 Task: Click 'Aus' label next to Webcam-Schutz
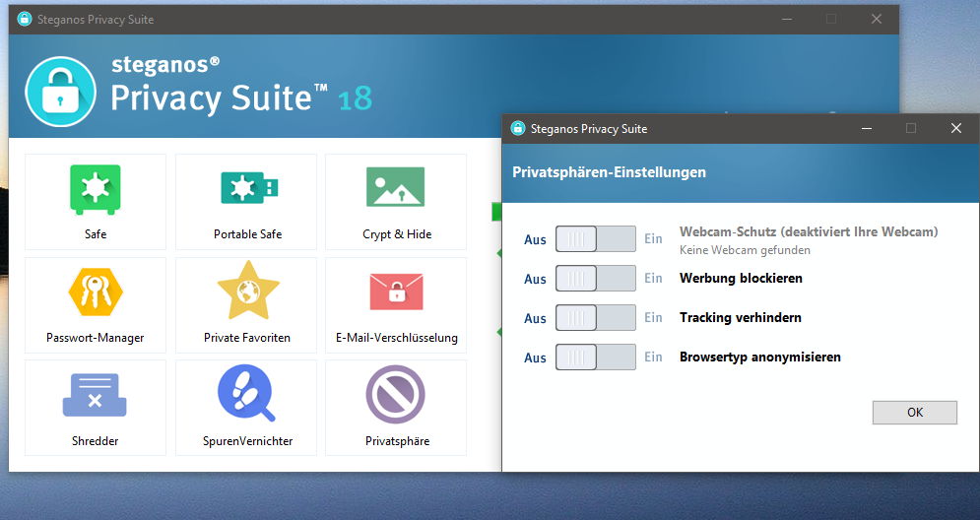535,239
